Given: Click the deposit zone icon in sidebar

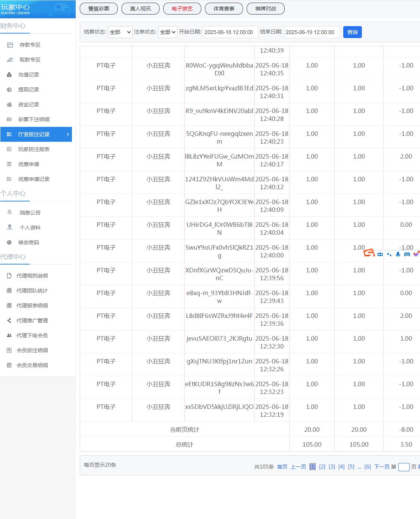Looking at the screenshot, I should point(10,45).
